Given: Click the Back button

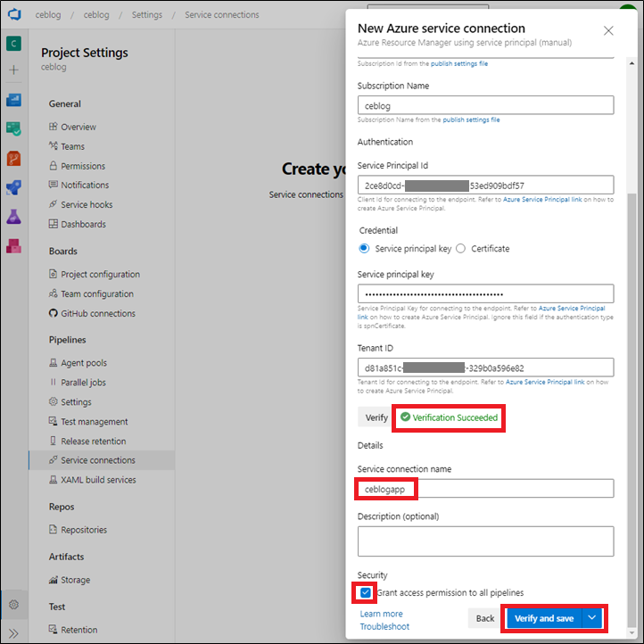Looking at the screenshot, I should tap(485, 618).
